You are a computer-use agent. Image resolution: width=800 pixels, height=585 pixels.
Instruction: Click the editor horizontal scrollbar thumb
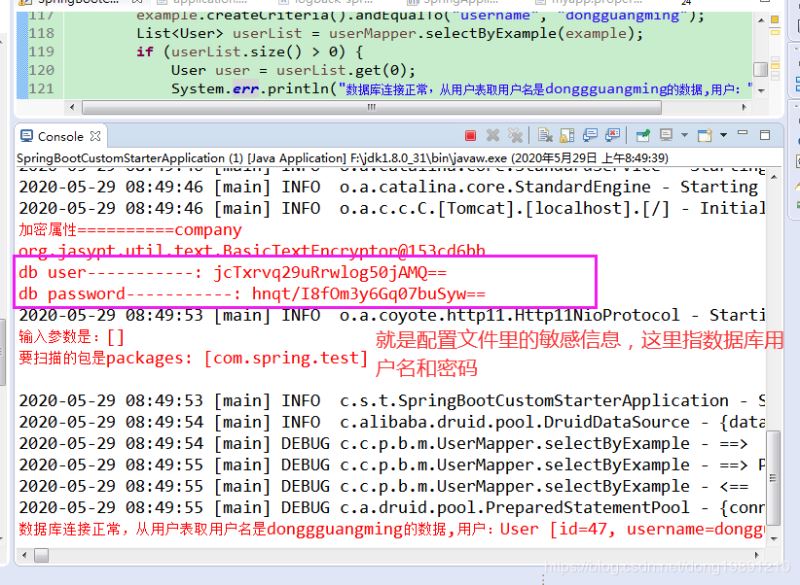coord(372,108)
